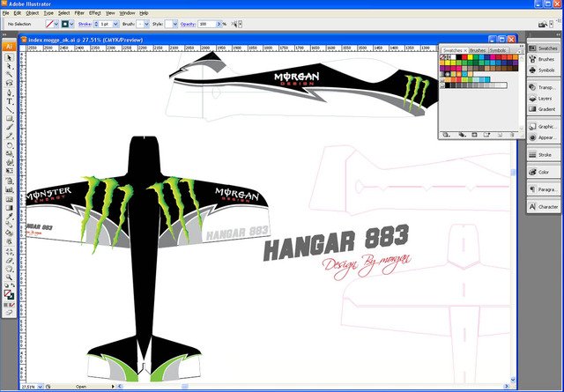This screenshot has height=392, width=564.
Task: Open the Layers panel from the dock
Action: coord(544,98)
